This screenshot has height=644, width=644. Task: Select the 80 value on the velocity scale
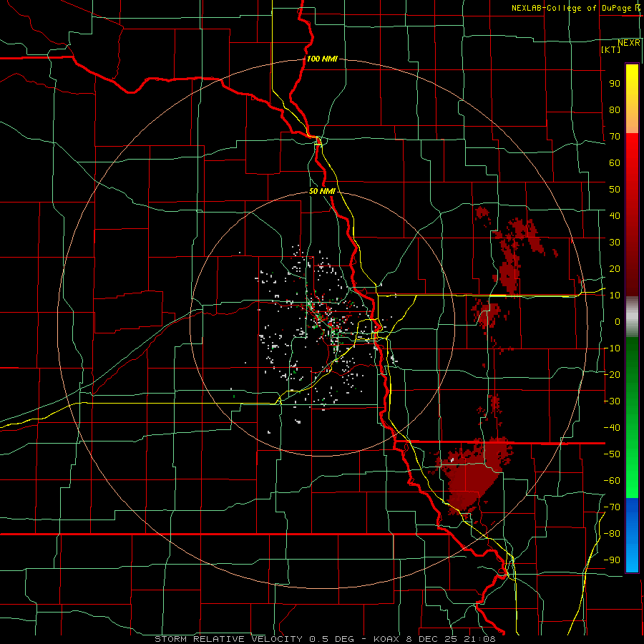click(615, 109)
